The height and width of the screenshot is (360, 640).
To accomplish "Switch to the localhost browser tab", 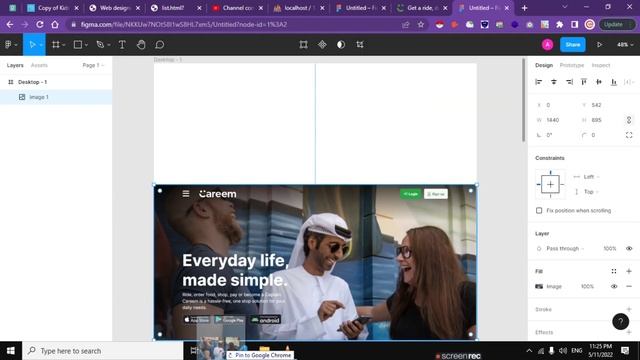I will click(299, 8).
